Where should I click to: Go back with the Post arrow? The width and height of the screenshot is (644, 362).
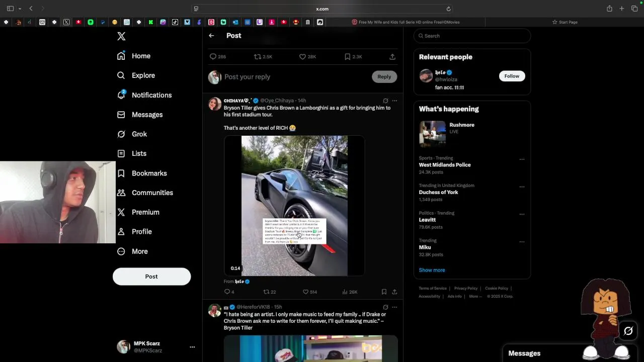click(x=211, y=36)
